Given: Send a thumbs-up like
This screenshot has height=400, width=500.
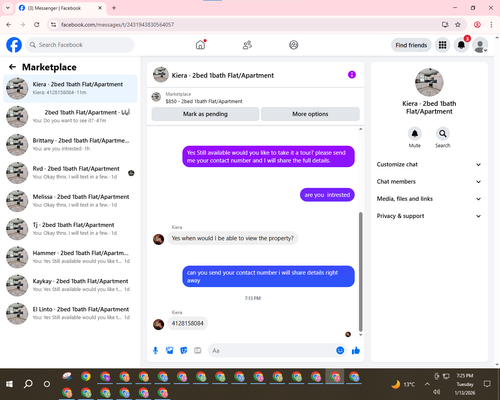Looking at the screenshot, I should tap(356, 350).
